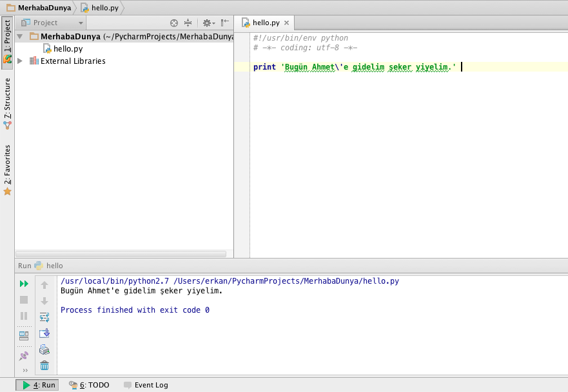The height and width of the screenshot is (392, 568).
Task: Click the hello run configuration label
Action: (x=48, y=266)
